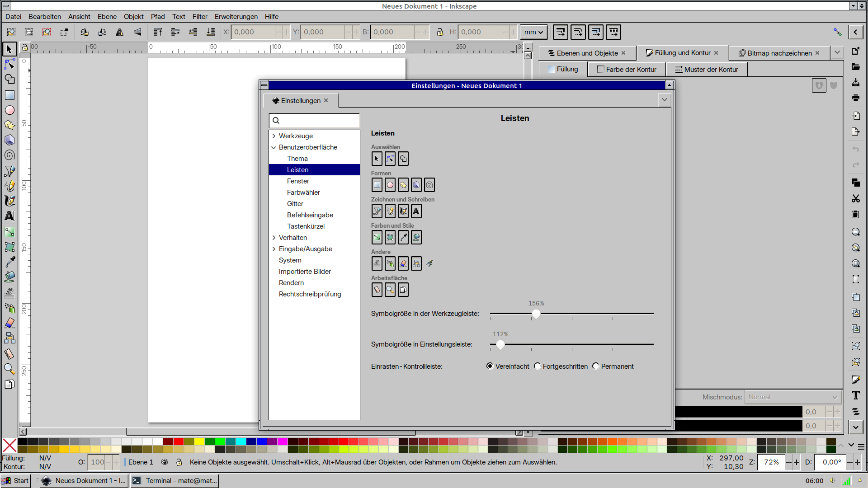The height and width of the screenshot is (488, 868).
Task: Select the Rectangle tool in left toolbox
Action: (x=9, y=95)
